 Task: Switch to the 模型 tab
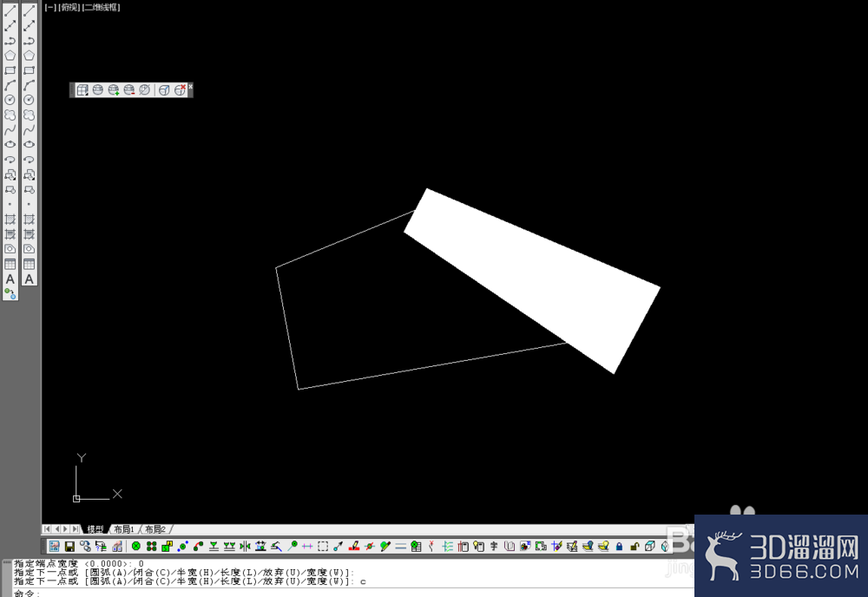[x=95, y=529]
